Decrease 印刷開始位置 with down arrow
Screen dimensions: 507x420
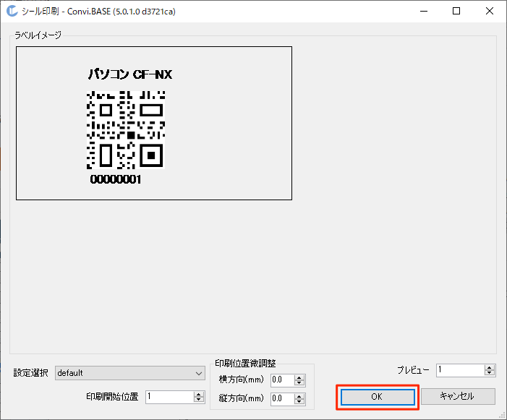[199, 400]
